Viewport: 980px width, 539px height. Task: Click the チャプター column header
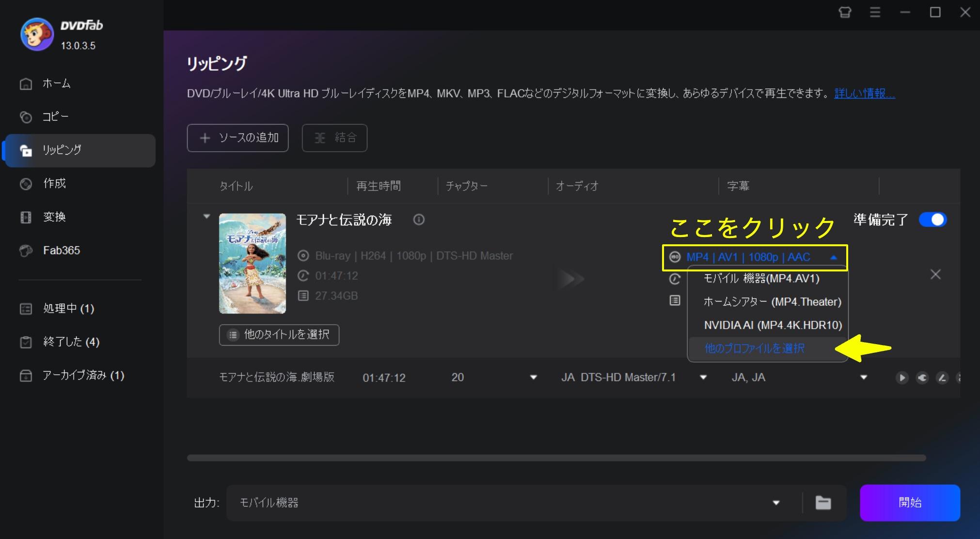coord(467,186)
